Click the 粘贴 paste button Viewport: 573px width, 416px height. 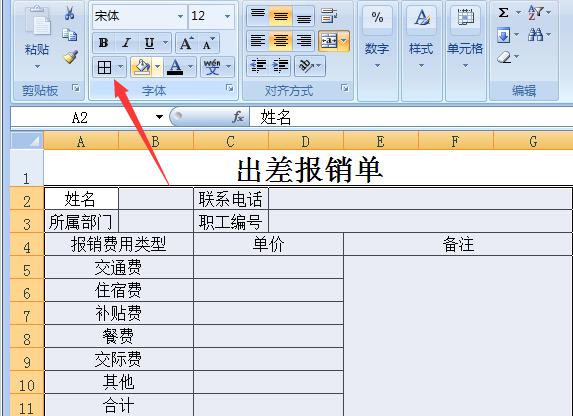[x=37, y=37]
